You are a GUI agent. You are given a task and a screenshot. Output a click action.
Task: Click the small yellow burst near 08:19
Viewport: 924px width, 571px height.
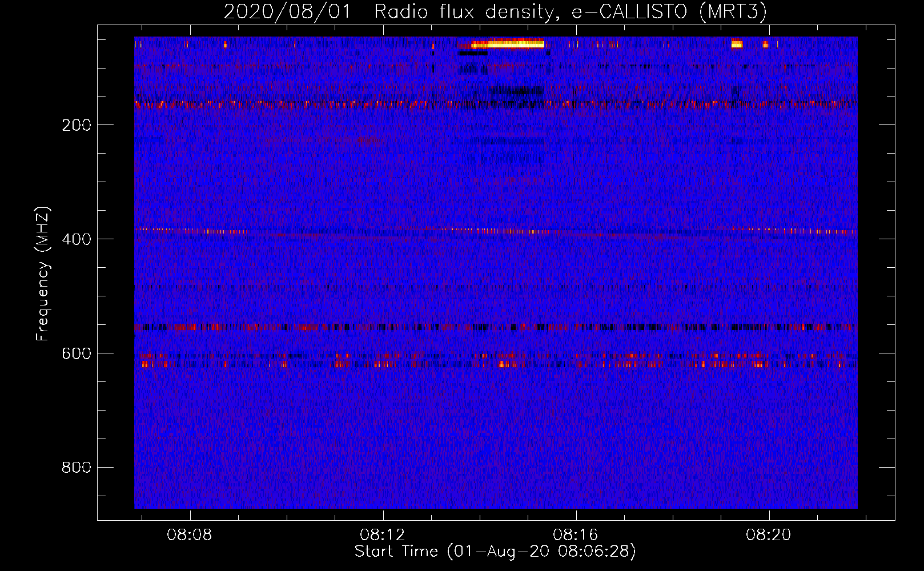[737, 43]
